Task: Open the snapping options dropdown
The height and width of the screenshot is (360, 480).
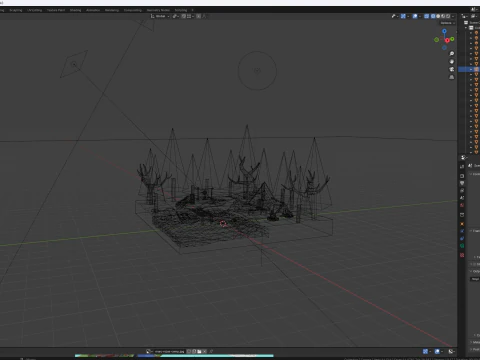Action: tap(191, 16)
